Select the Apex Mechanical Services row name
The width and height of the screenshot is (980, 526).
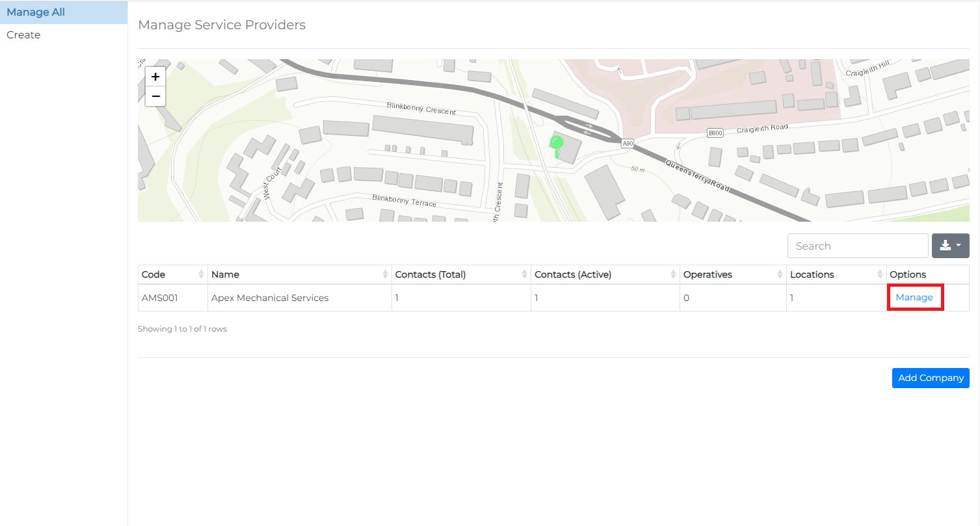tap(270, 298)
